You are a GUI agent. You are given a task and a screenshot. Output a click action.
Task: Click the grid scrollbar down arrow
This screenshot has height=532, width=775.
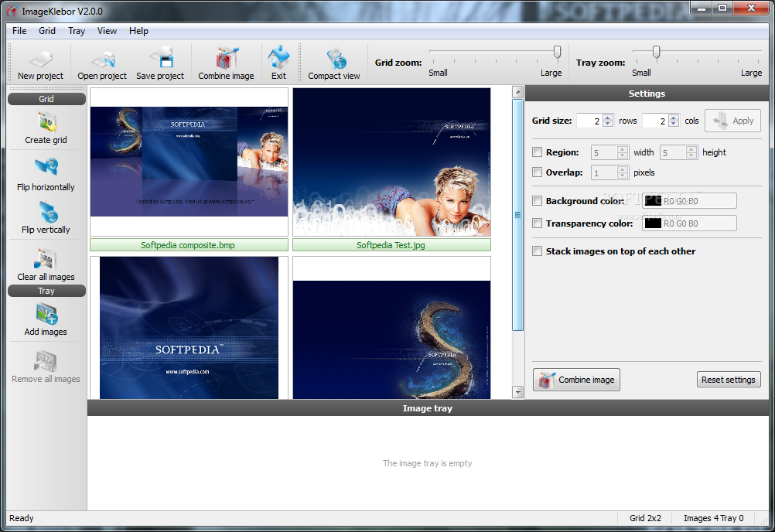518,392
